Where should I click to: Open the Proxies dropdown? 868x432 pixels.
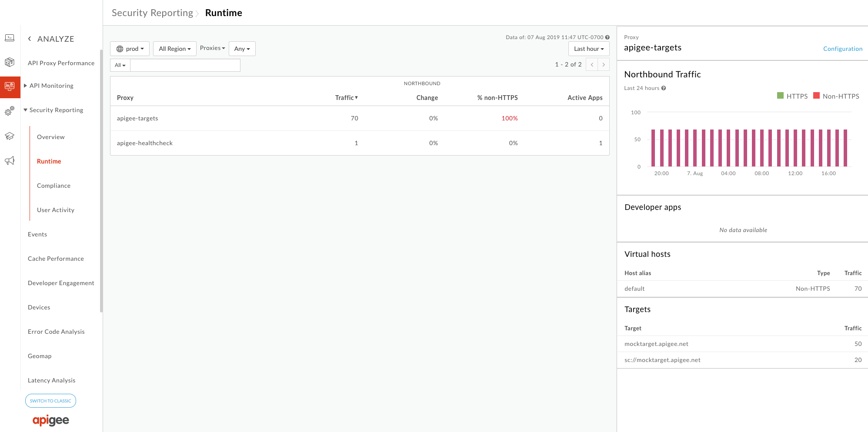213,48
